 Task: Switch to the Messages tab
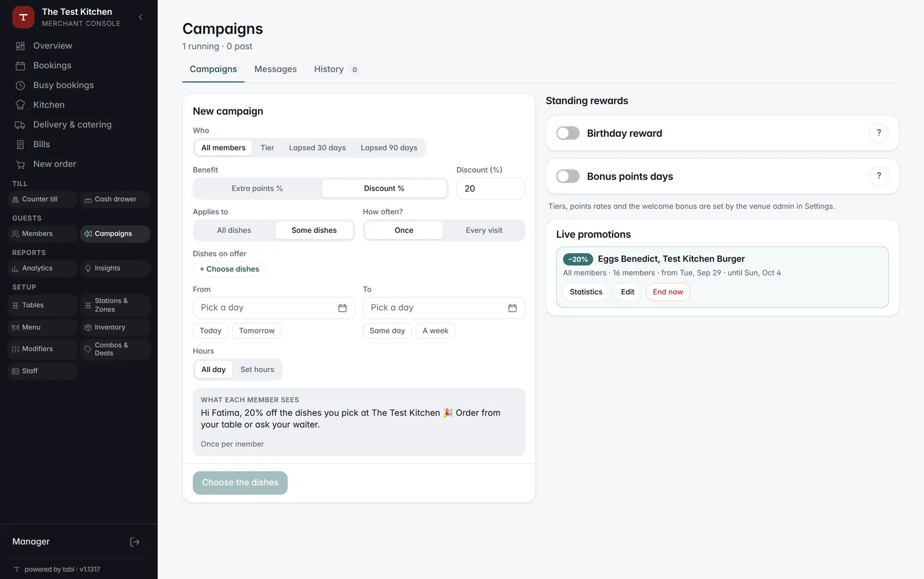click(x=275, y=70)
